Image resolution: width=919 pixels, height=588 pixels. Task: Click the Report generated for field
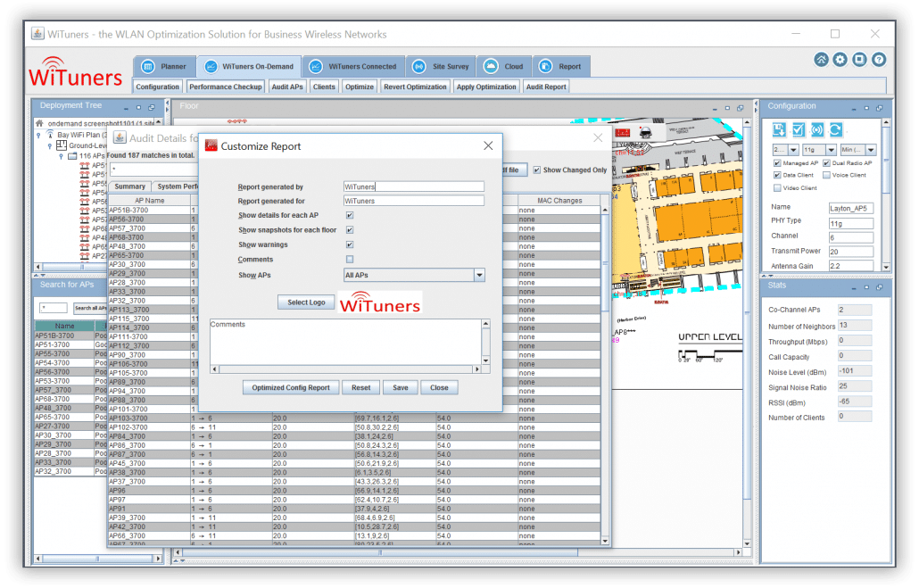pyautogui.click(x=414, y=201)
